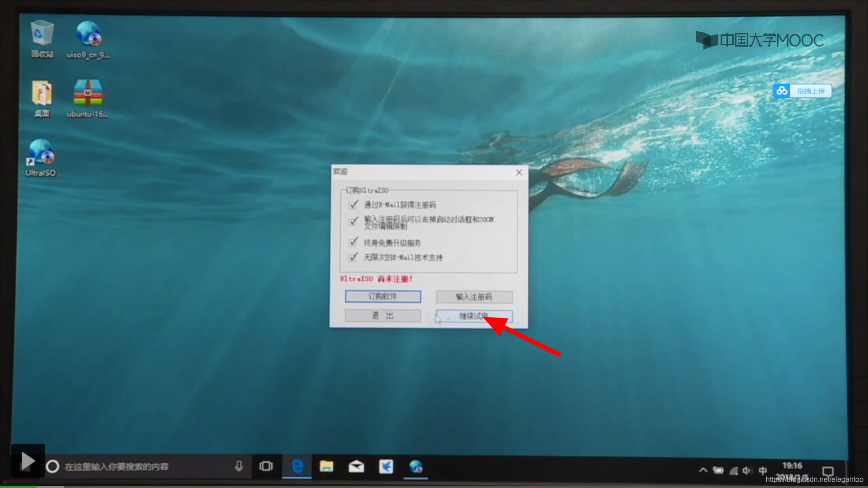Open File Explorer from the taskbar
The image size is (868, 488).
coord(326,466)
